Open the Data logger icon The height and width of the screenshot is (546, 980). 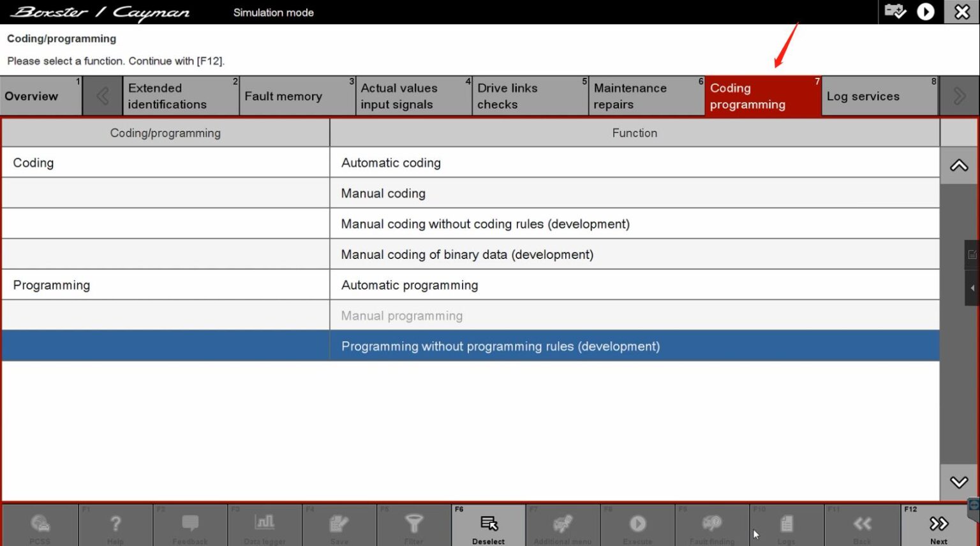point(265,526)
